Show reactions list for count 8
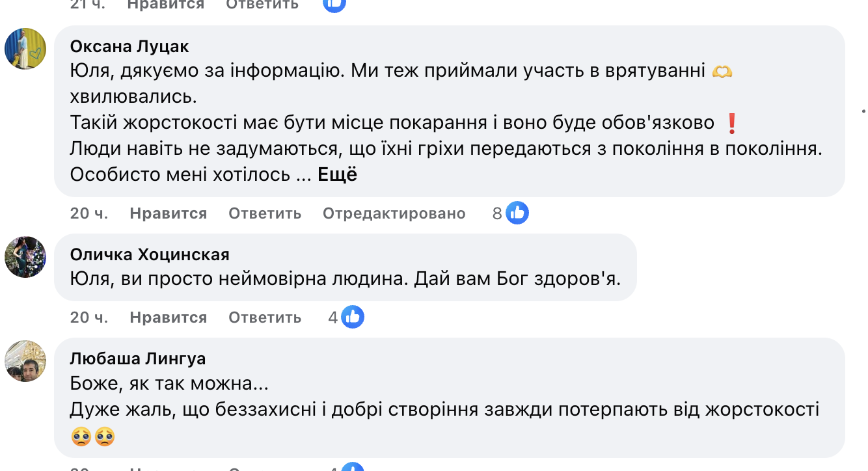The width and height of the screenshot is (868, 471). pos(498,213)
